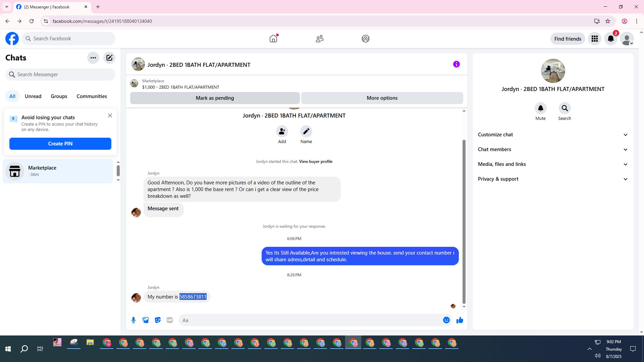Screen dimensions: 644x362
Task: Open View buyer profile link
Action: [x=316, y=162]
